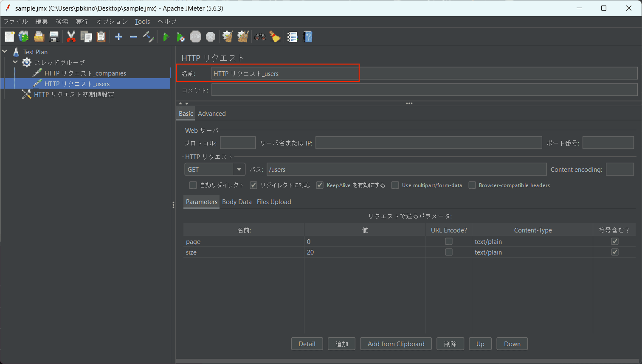Click the パス field containing /users
Screen dimensions: 642x364
(407, 169)
